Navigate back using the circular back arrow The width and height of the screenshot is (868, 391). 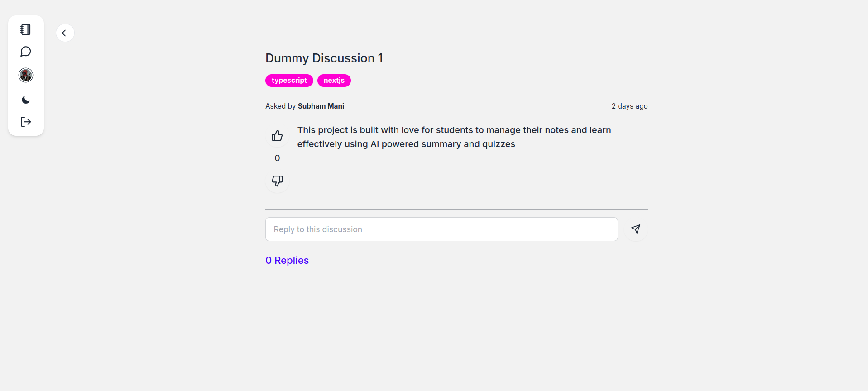65,33
